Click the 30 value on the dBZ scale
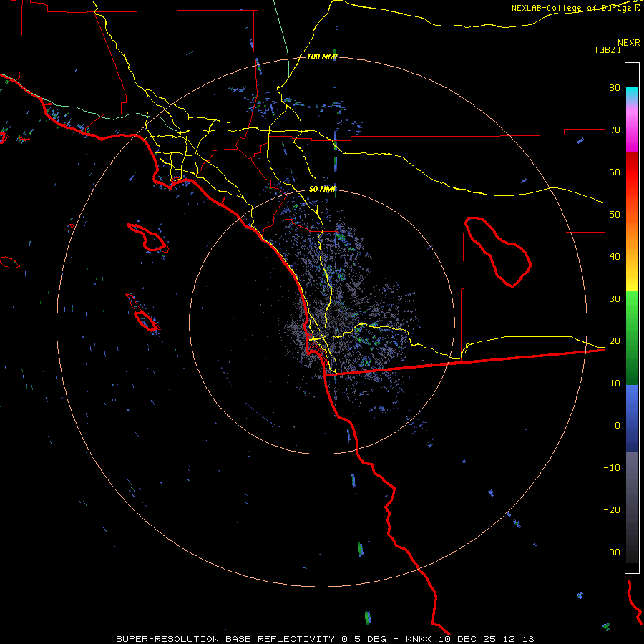Viewport: 644px width, 644px height. coord(615,299)
